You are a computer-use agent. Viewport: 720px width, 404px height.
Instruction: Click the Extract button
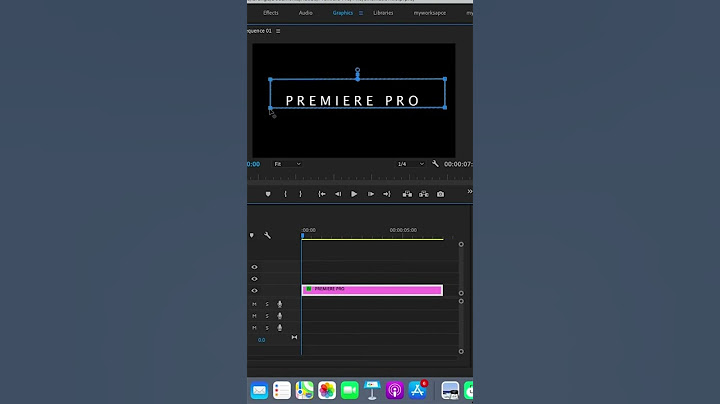click(423, 194)
